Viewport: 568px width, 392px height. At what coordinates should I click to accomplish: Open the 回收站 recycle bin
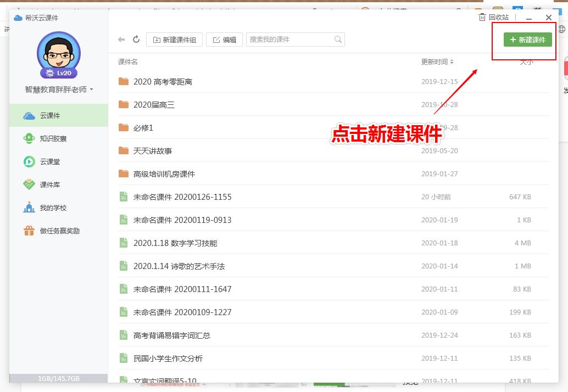[x=493, y=17]
